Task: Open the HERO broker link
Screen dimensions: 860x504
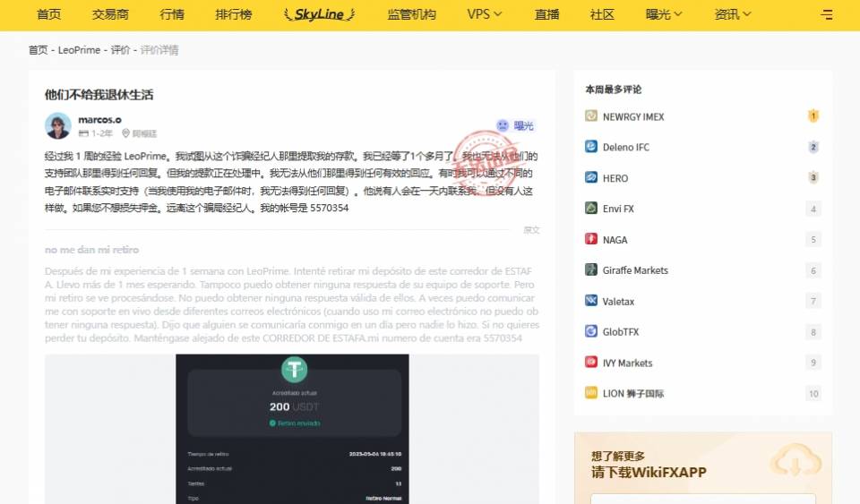Action: (x=615, y=178)
